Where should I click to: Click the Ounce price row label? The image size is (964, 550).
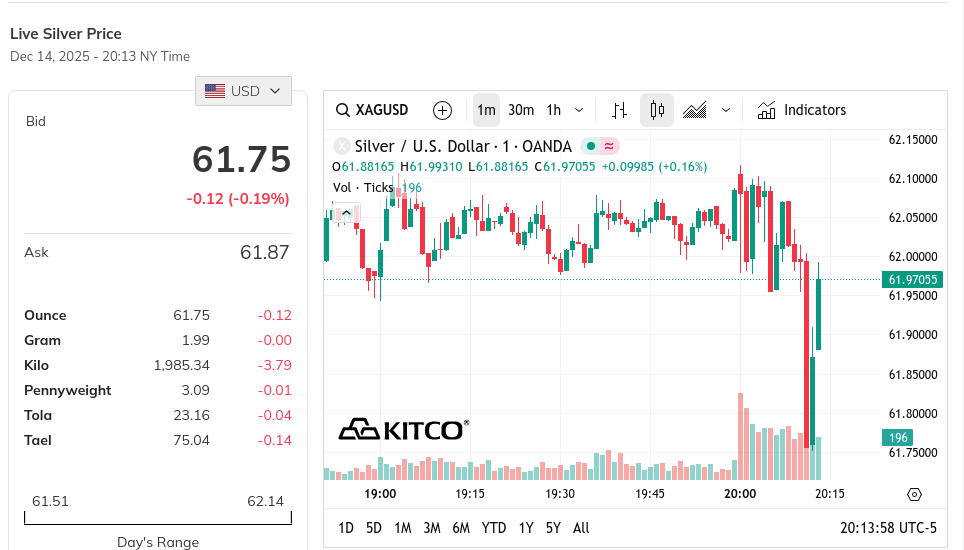[x=45, y=315]
